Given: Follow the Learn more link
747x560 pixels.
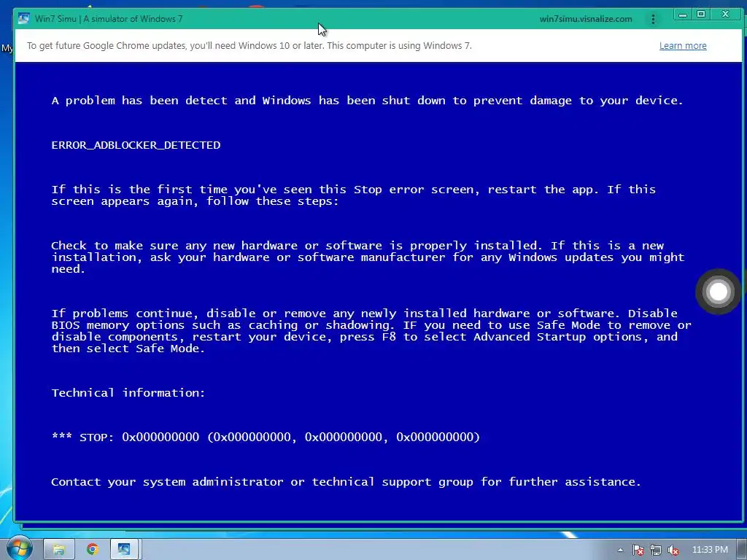Looking at the screenshot, I should pos(683,46).
